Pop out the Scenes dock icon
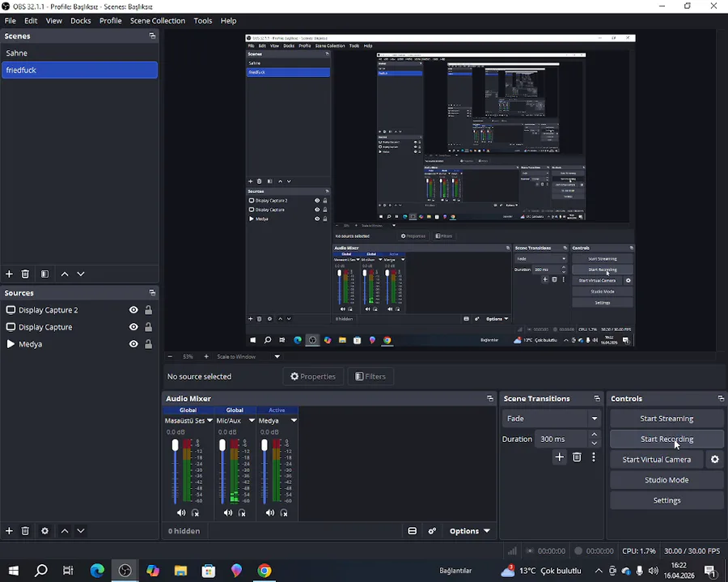Viewport: 728px width, 582px height. pyautogui.click(x=152, y=36)
